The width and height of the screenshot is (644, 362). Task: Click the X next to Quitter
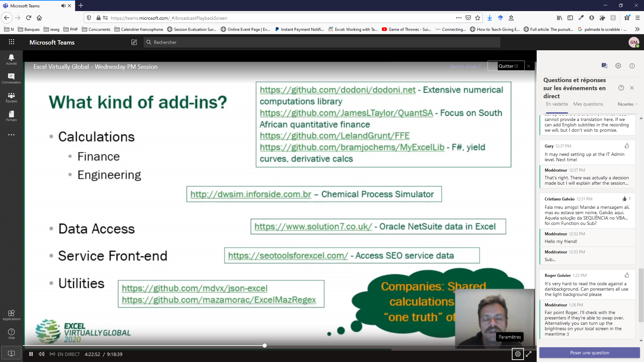[529, 66]
